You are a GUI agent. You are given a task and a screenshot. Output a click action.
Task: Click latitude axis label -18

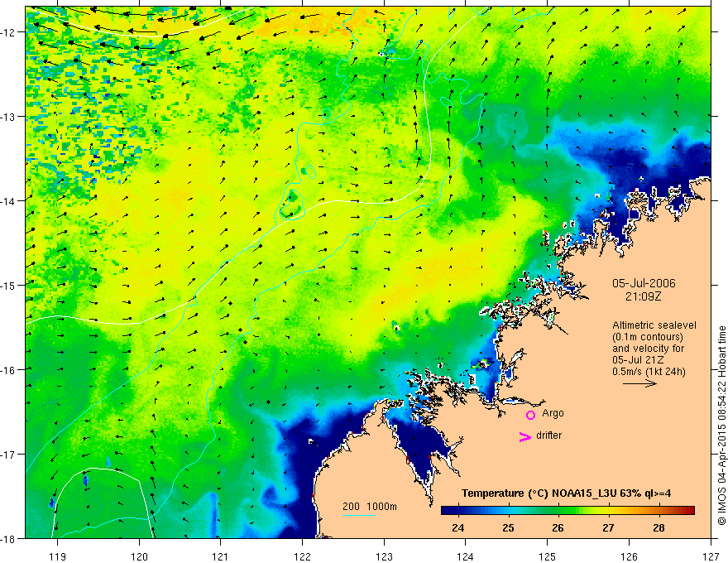coord(9,539)
